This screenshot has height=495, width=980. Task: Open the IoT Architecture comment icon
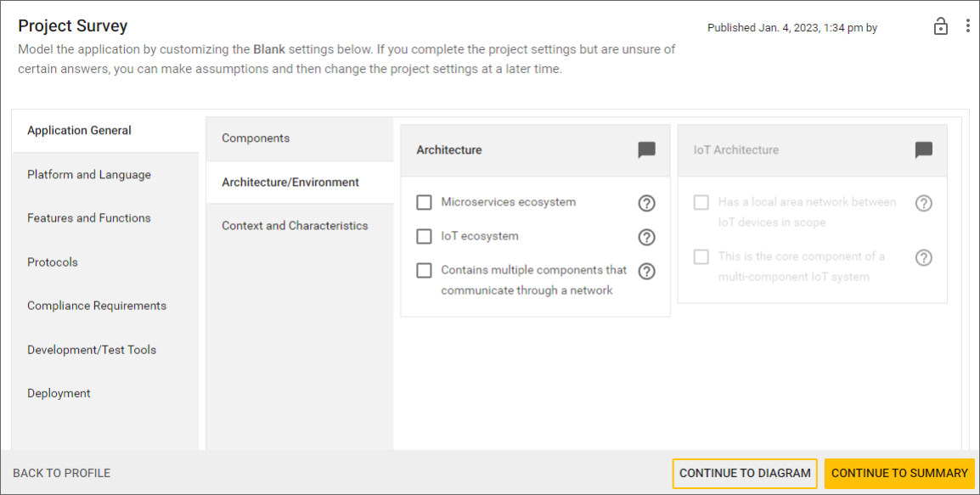coord(923,150)
